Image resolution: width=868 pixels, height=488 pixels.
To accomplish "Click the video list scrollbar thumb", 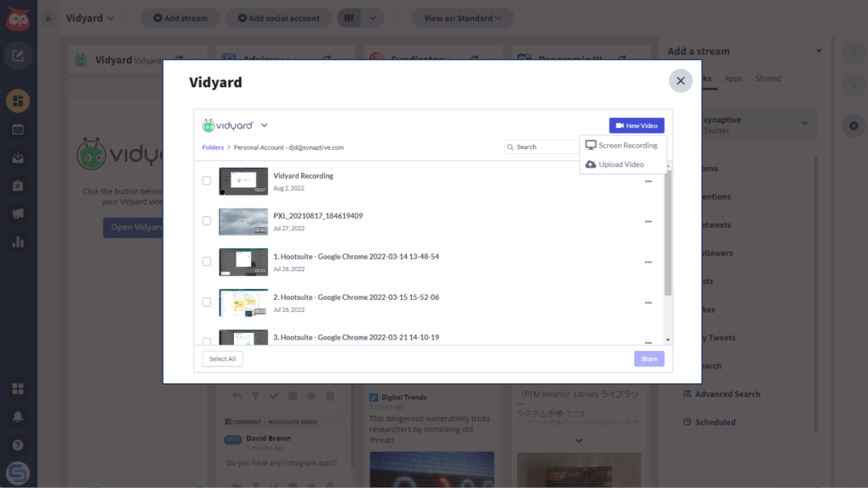I will click(x=668, y=233).
